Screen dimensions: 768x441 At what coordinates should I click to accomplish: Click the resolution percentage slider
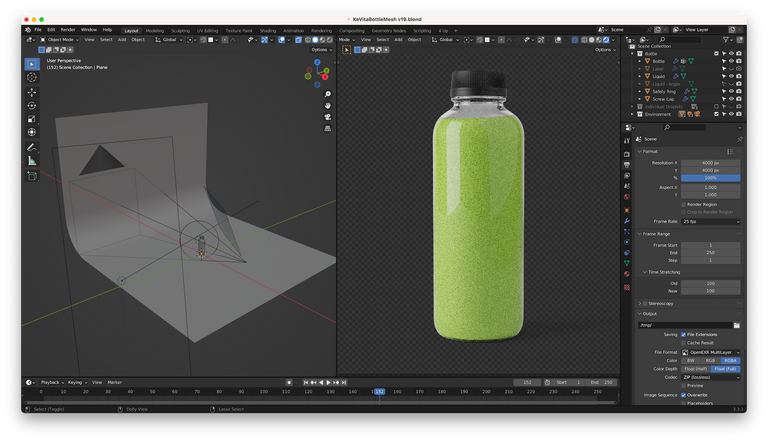tap(711, 178)
